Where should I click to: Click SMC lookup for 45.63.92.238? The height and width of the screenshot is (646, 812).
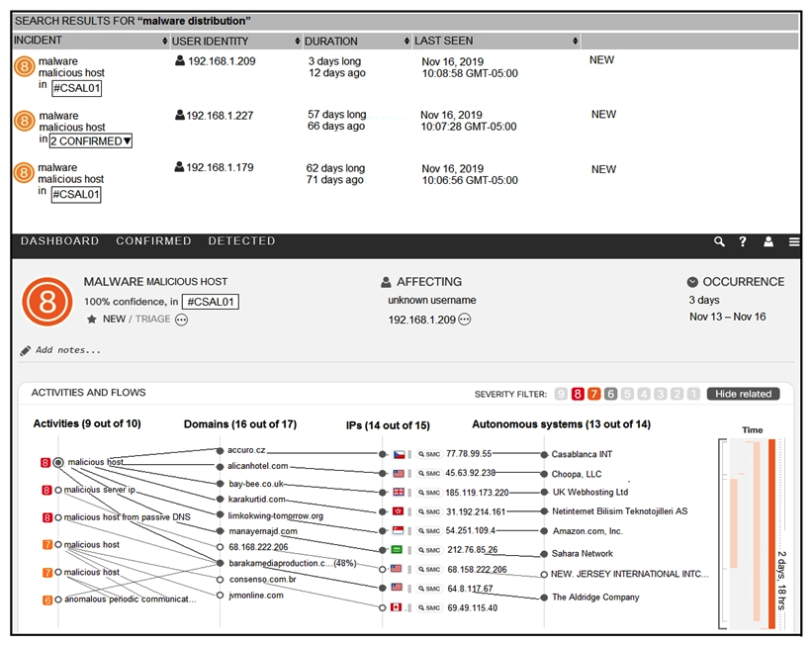pos(429,474)
